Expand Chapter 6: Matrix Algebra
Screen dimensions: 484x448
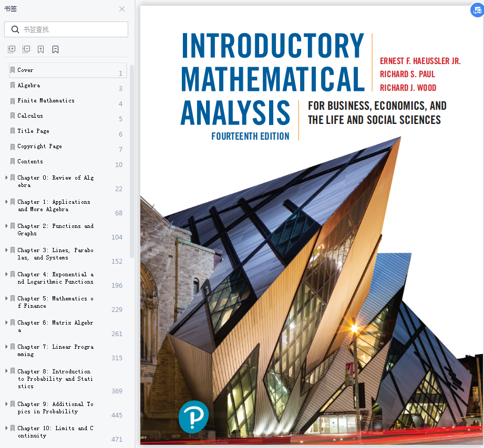tap(6, 322)
